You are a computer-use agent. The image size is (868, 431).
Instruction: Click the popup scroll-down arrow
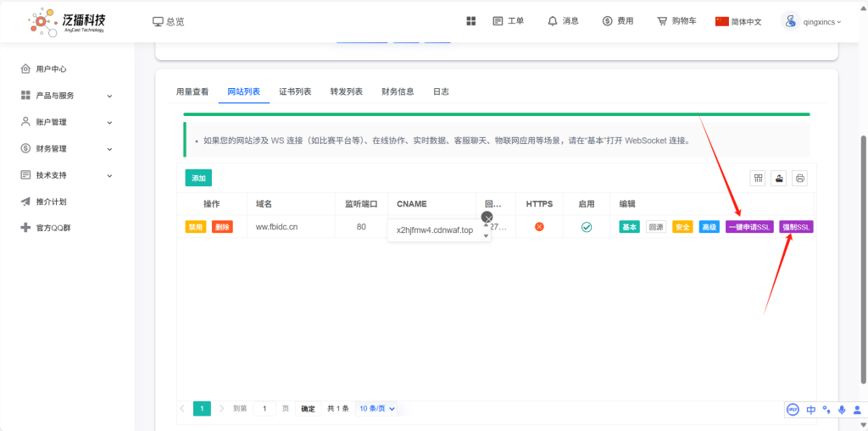click(486, 236)
